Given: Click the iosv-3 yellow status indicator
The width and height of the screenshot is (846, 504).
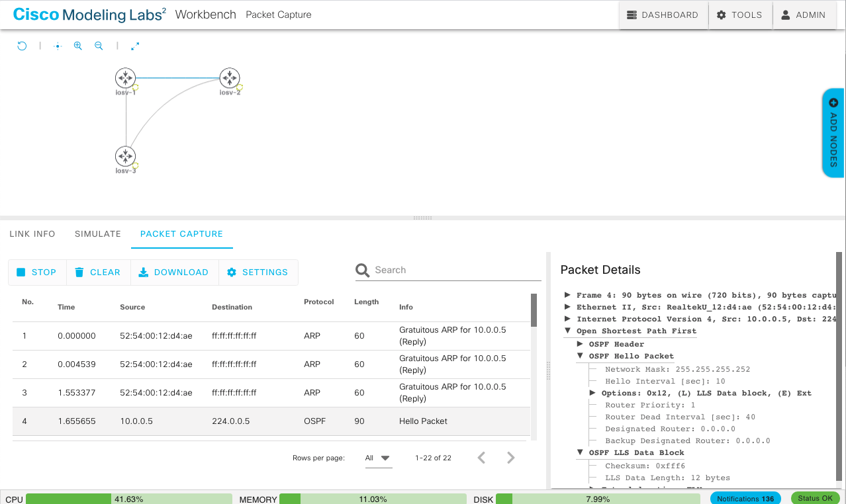Looking at the screenshot, I should (135, 165).
